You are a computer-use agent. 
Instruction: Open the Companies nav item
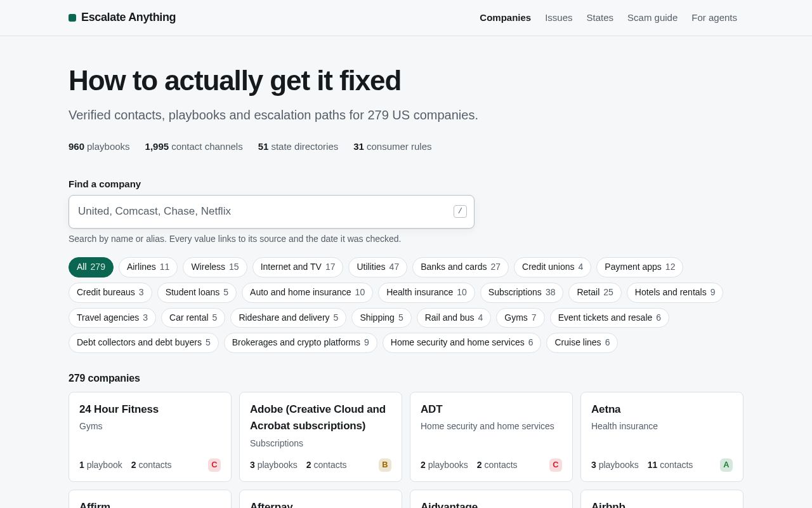[505, 18]
